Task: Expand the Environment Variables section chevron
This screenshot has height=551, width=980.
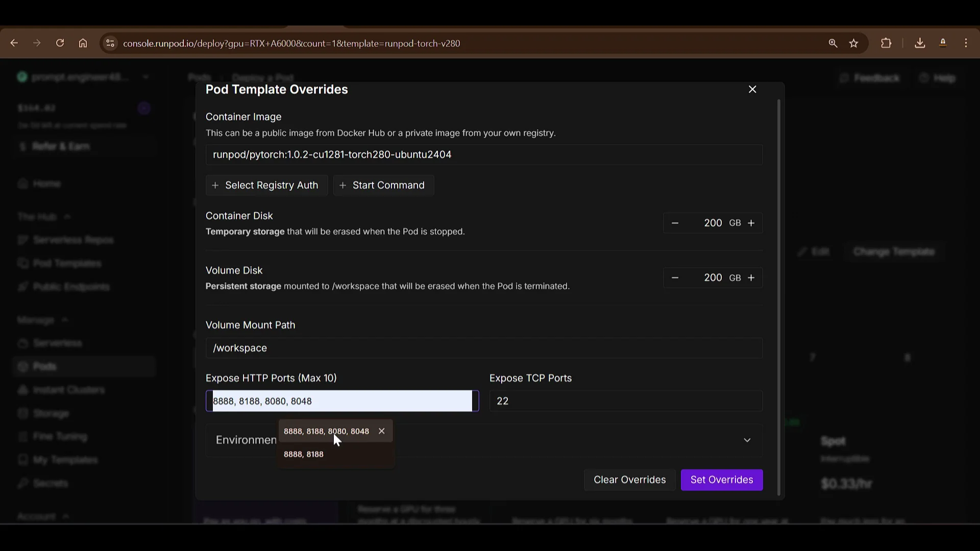Action: point(747,440)
